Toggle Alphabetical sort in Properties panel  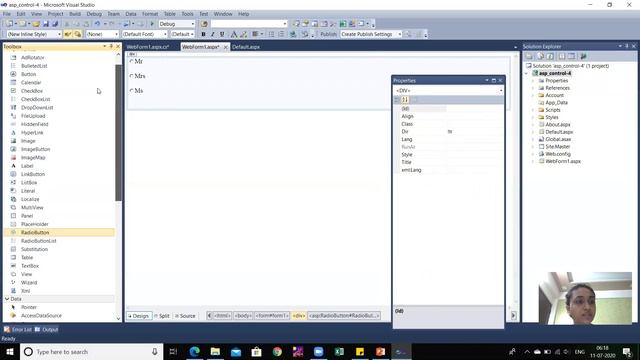(405, 100)
